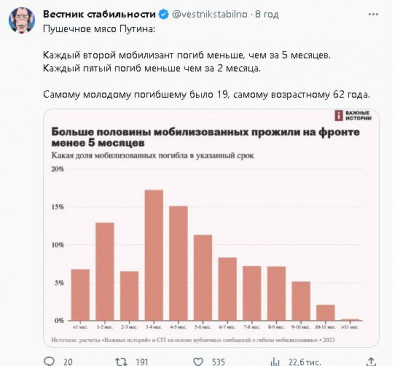
Task: Visit the @vestnikstabilno handle link
Action: pos(210,14)
